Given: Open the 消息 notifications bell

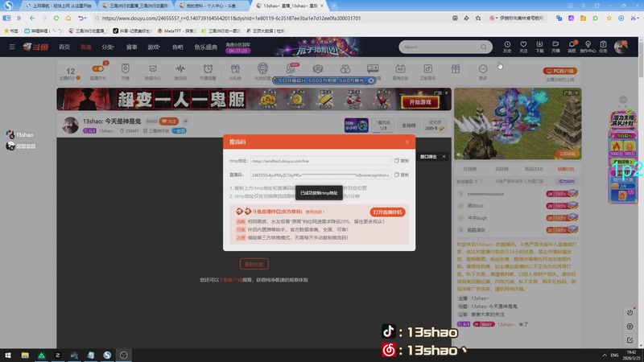Looking at the screenshot, I should [572, 47].
